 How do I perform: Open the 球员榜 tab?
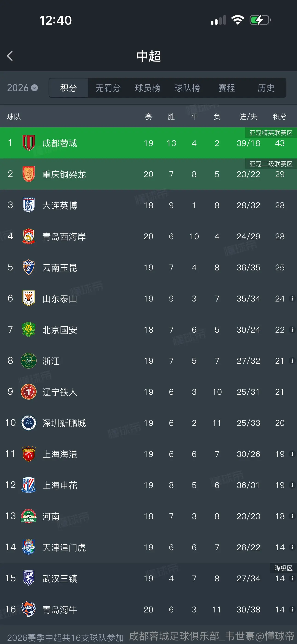[x=148, y=88]
